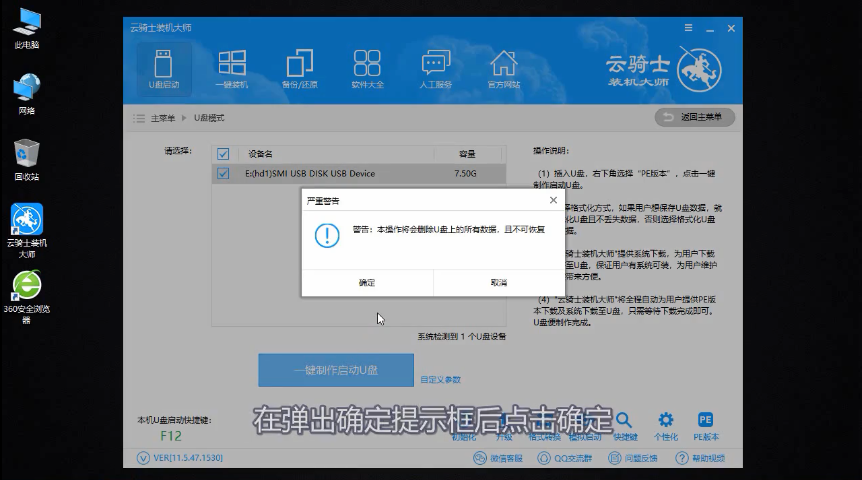Launch 云骑士装机大师 desktop shortcut
The width and height of the screenshot is (862, 480).
(x=26, y=231)
